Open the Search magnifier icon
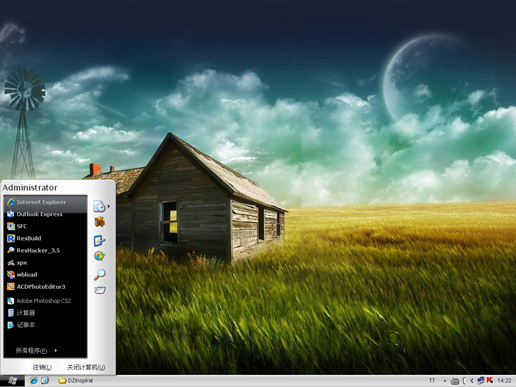Screen dimensions: 516x387 (99, 274)
